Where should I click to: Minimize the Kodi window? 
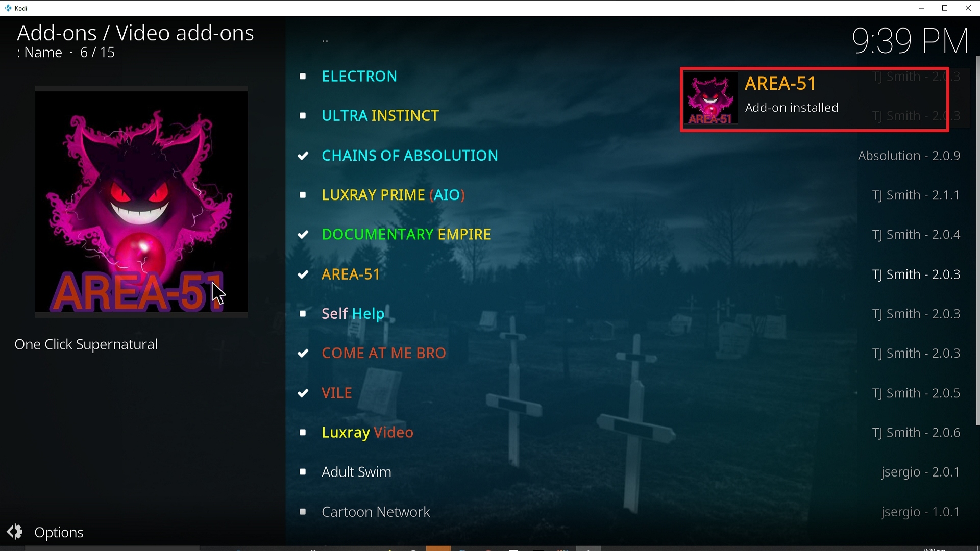922,8
